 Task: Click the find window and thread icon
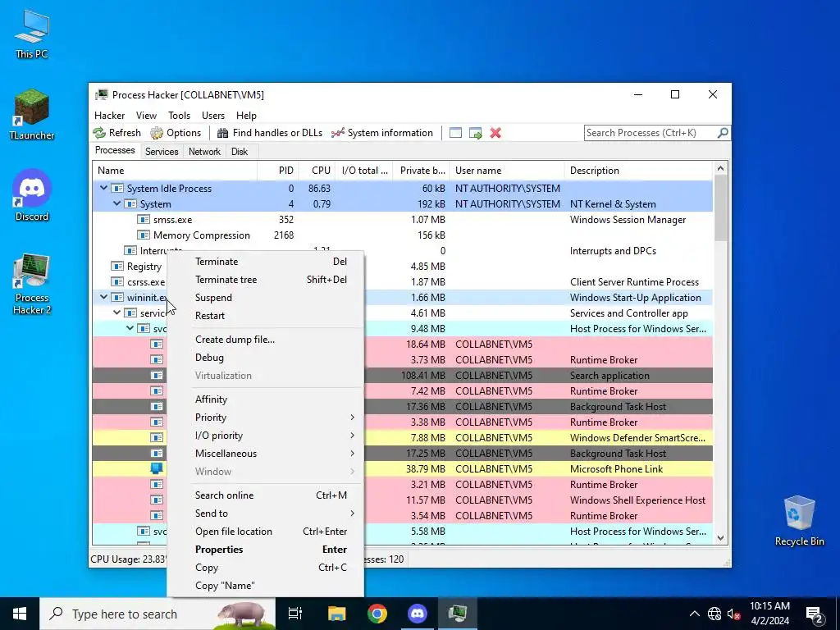tap(475, 133)
